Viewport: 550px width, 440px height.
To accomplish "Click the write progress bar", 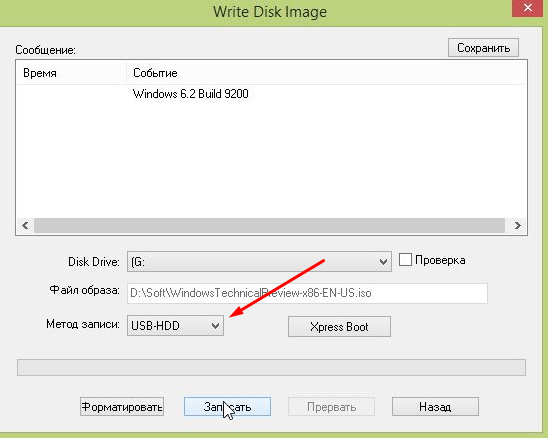I will (x=271, y=367).
